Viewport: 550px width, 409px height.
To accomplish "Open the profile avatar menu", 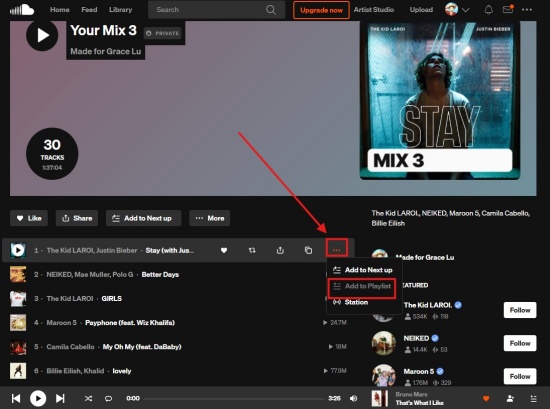I will click(451, 9).
